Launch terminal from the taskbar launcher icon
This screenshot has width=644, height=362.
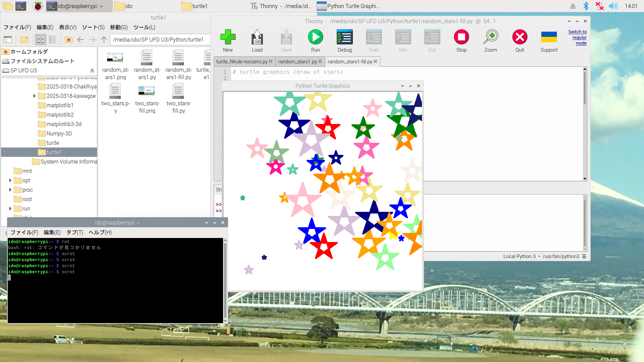(21, 6)
